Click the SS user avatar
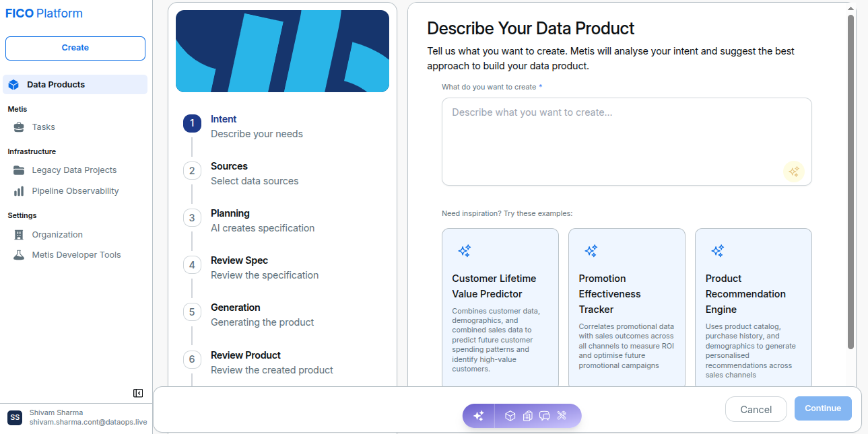Viewport: 868px width, 434px height. pyautogui.click(x=15, y=417)
